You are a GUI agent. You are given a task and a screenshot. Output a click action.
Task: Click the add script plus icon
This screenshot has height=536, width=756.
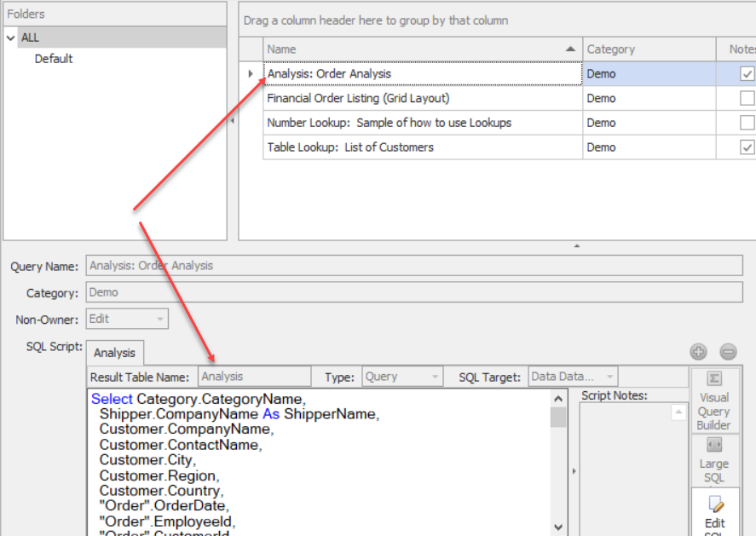click(698, 351)
